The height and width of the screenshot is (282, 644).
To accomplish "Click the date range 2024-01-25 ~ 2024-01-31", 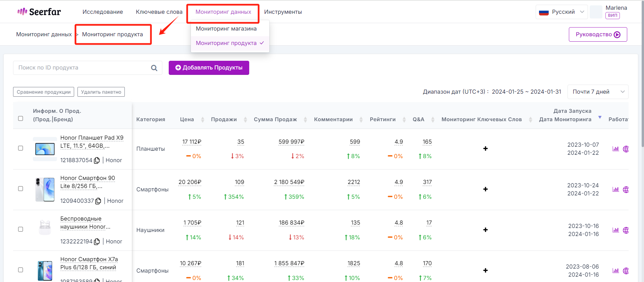I will (x=526, y=92).
